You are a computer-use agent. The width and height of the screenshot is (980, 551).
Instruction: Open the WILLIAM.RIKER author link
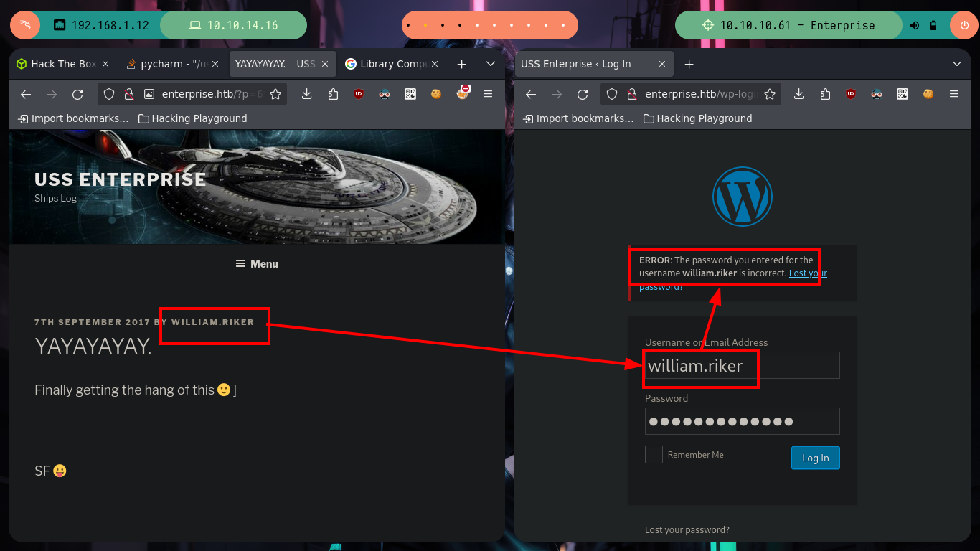[x=213, y=322]
